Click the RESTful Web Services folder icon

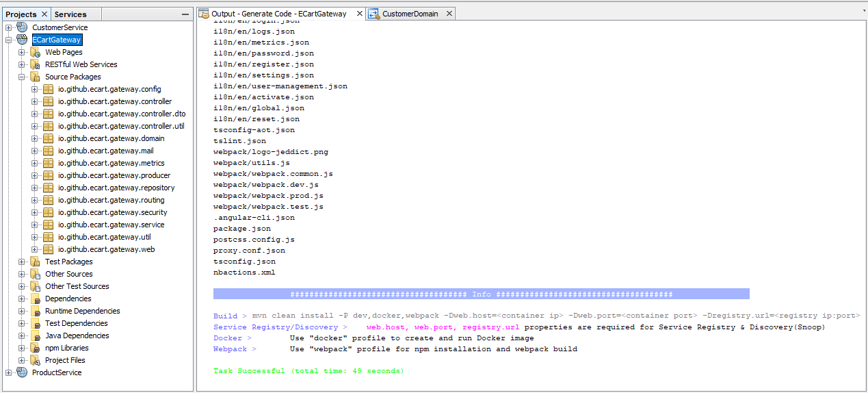(x=35, y=64)
